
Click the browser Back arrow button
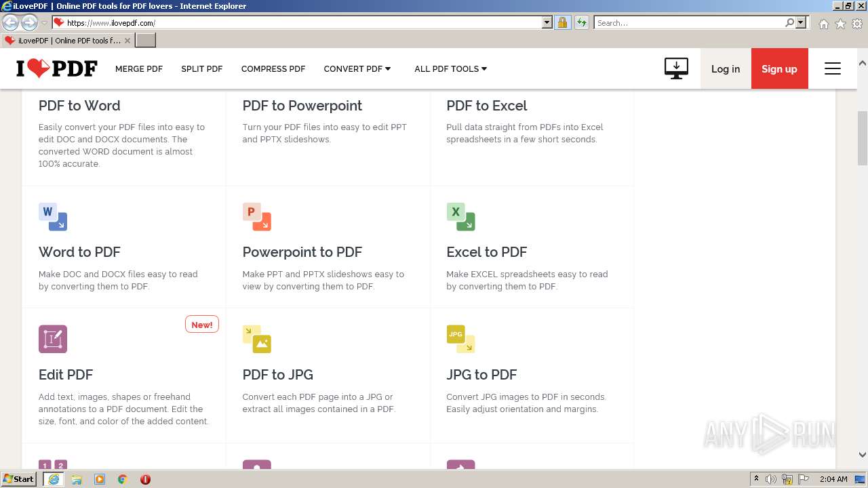pyautogui.click(x=10, y=23)
